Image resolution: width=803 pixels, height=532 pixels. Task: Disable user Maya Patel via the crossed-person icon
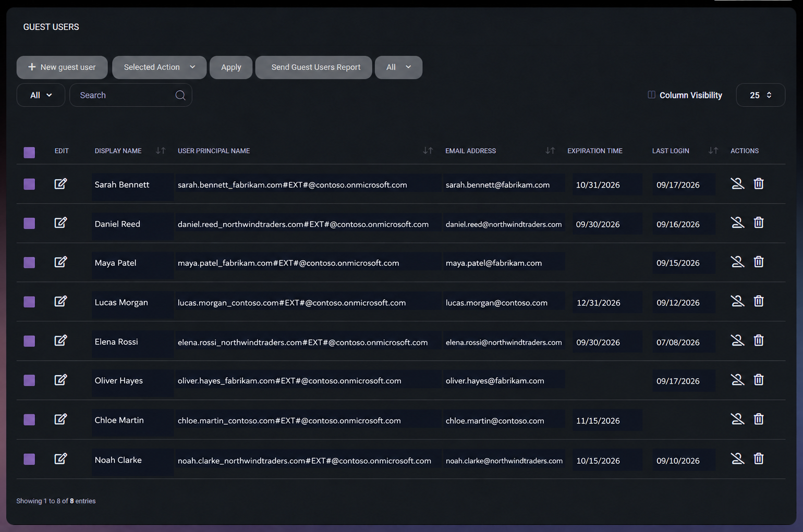click(x=737, y=262)
